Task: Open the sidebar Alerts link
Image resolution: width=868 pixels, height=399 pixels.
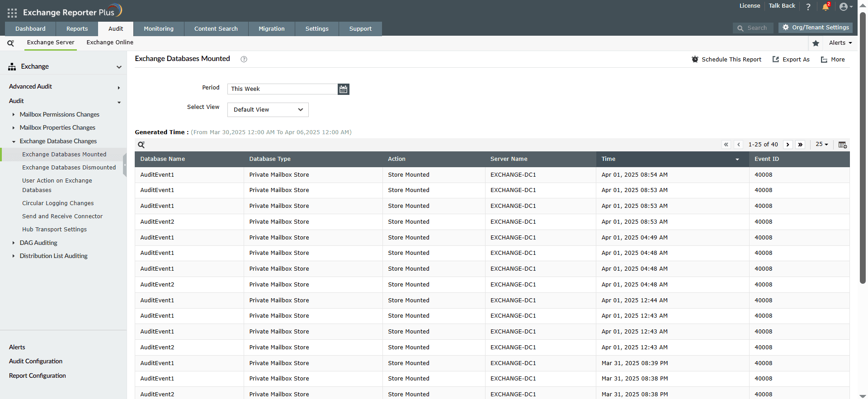Action: coord(17,347)
